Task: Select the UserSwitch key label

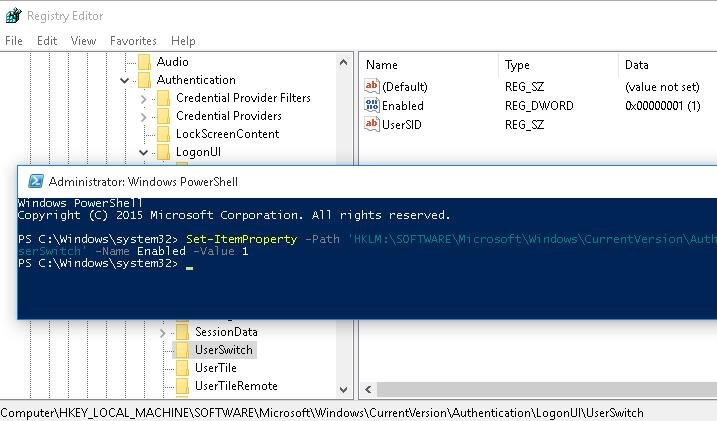Action: point(224,350)
